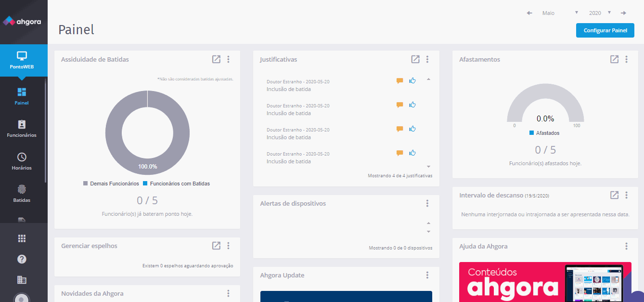Click the company building icon
The image size is (644, 302).
point(22,280)
